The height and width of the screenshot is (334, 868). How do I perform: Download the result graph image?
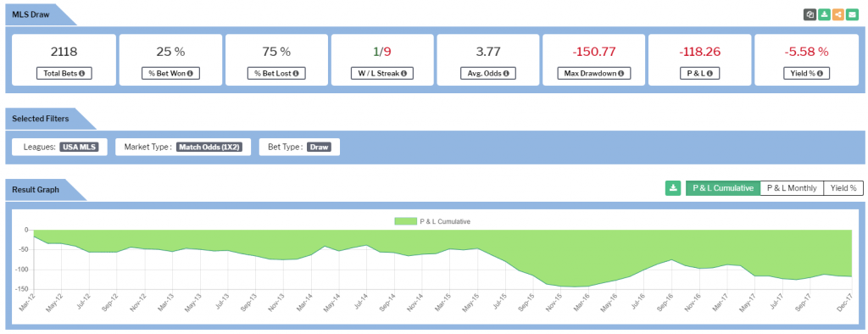[x=673, y=188]
